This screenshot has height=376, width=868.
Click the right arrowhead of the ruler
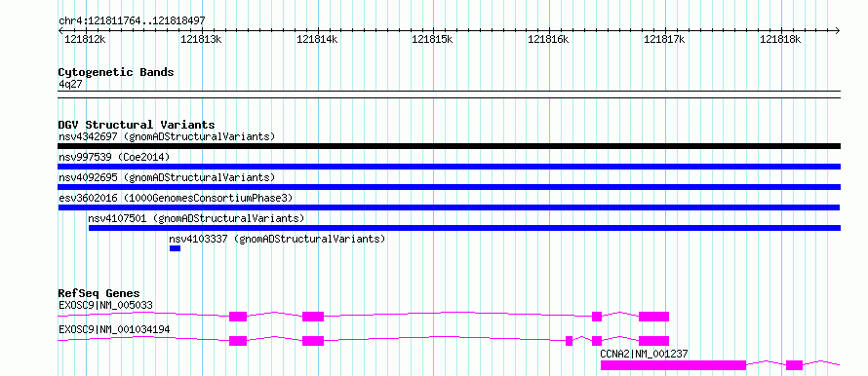(838, 30)
